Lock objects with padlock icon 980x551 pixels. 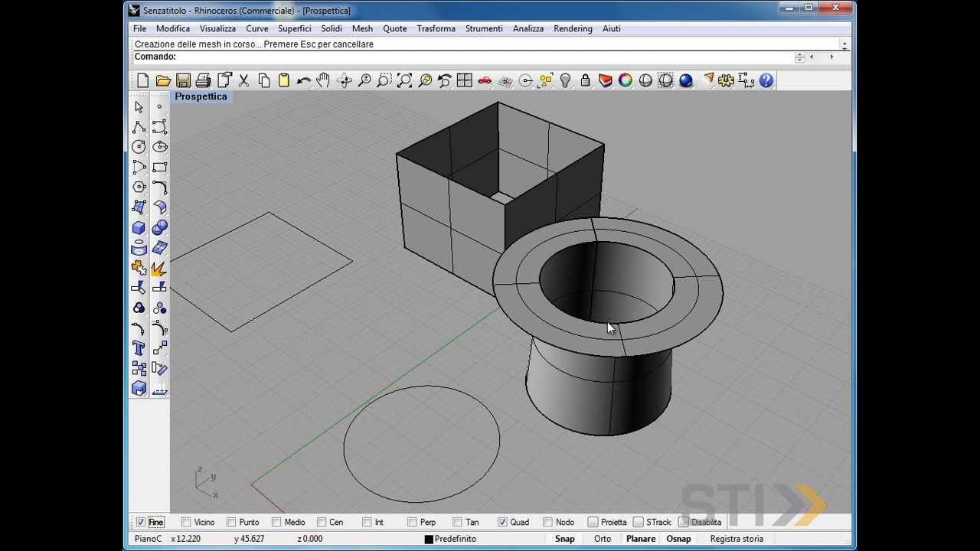tap(586, 80)
